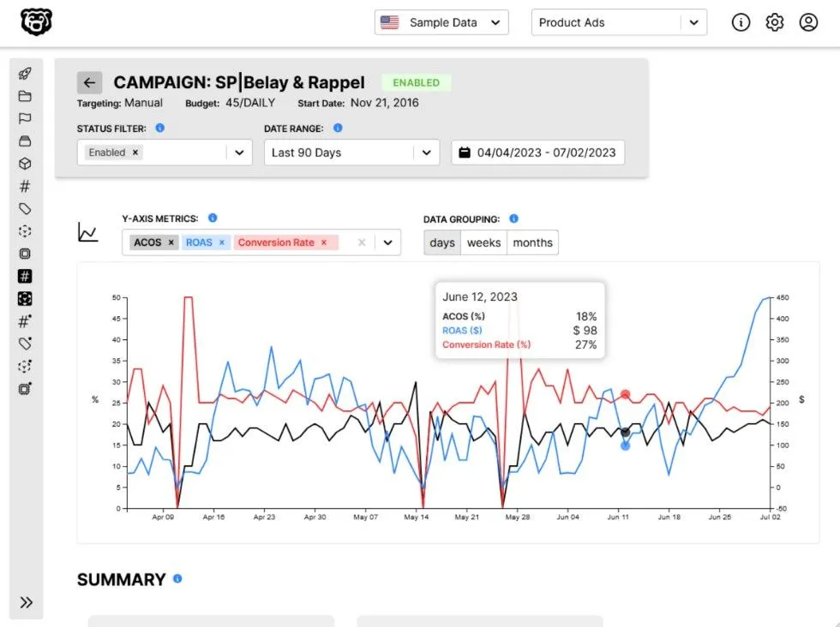
Task: Click the 04/04/2023 - 07/02/2023 date field
Action: coord(538,152)
